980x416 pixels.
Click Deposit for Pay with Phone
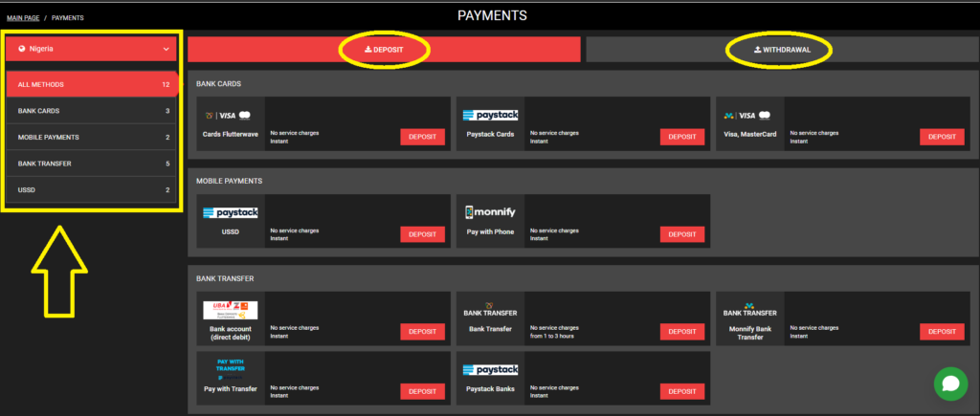pos(681,234)
